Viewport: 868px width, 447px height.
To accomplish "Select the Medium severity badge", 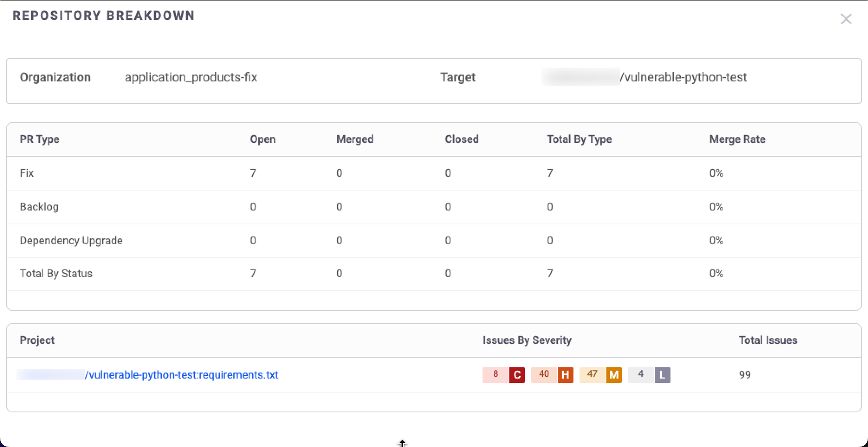I will point(614,375).
